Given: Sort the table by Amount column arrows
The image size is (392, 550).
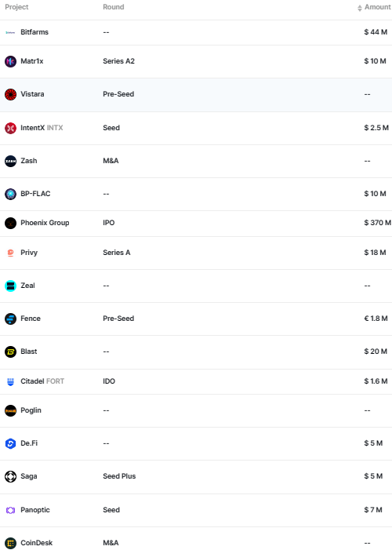Looking at the screenshot, I should (x=360, y=8).
